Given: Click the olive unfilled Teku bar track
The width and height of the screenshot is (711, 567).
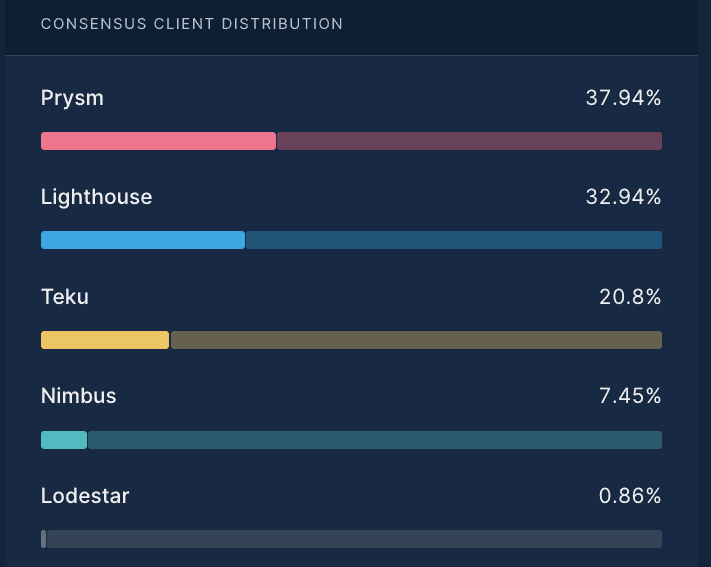Looking at the screenshot, I should tap(416, 340).
